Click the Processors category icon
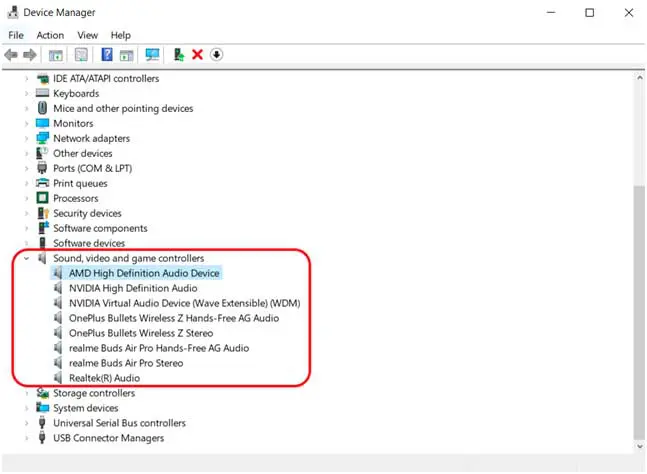Image resolution: width=647 pixels, height=474 pixels. pyautogui.click(x=42, y=198)
